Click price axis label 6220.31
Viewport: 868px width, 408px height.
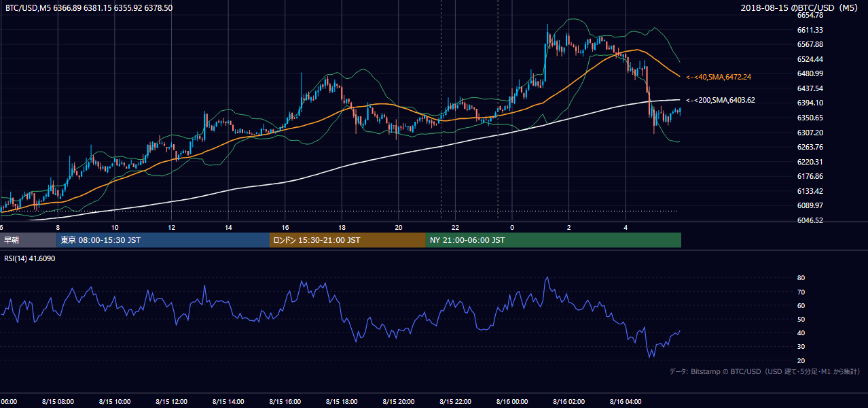810,162
